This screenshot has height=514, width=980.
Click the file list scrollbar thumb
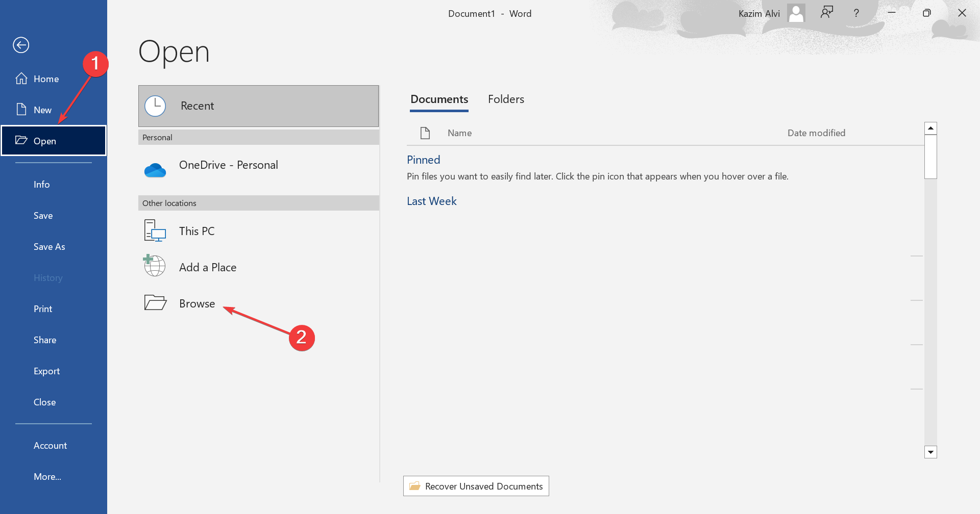click(930, 157)
